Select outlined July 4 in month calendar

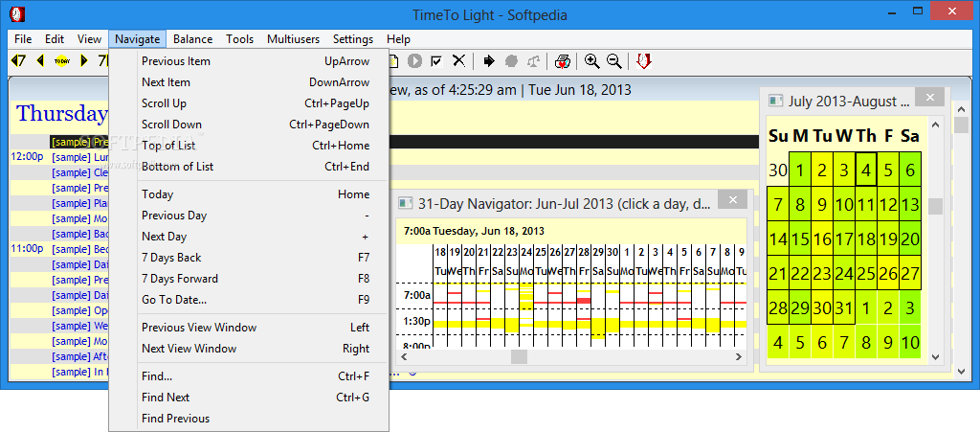point(865,170)
